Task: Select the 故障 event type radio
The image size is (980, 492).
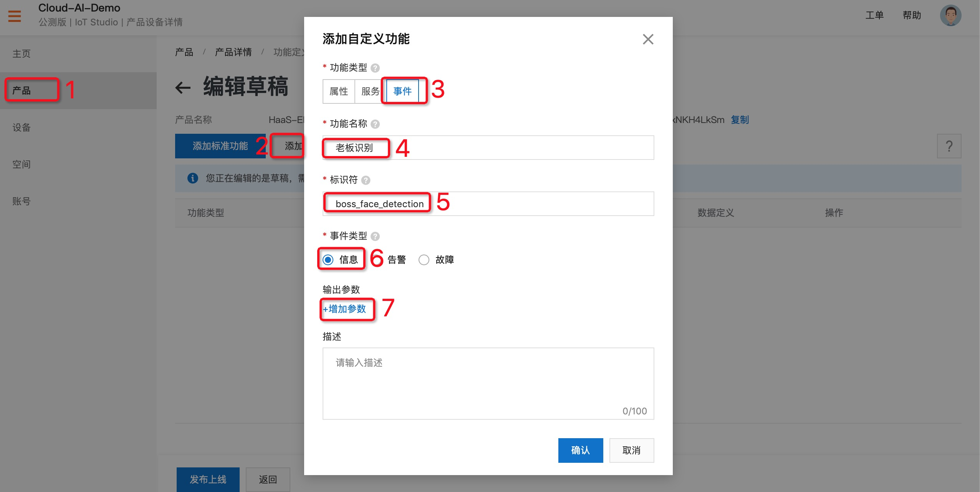Action: click(x=424, y=260)
